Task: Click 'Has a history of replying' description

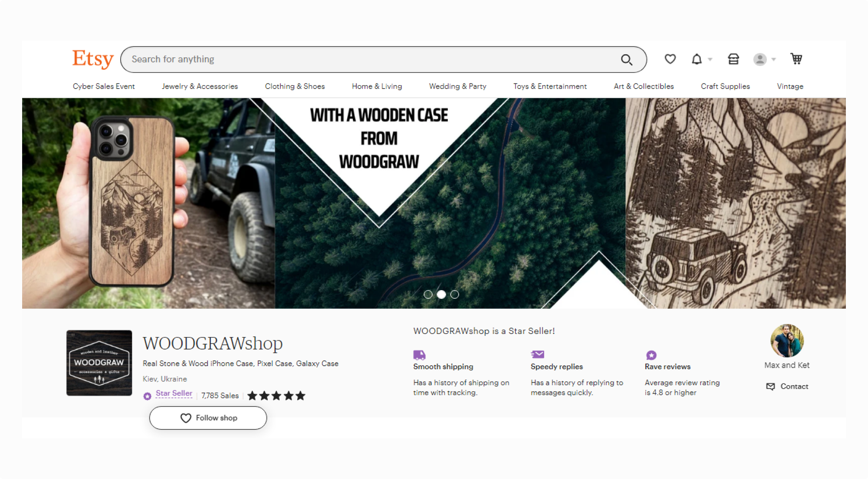Action: click(x=577, y=387)
